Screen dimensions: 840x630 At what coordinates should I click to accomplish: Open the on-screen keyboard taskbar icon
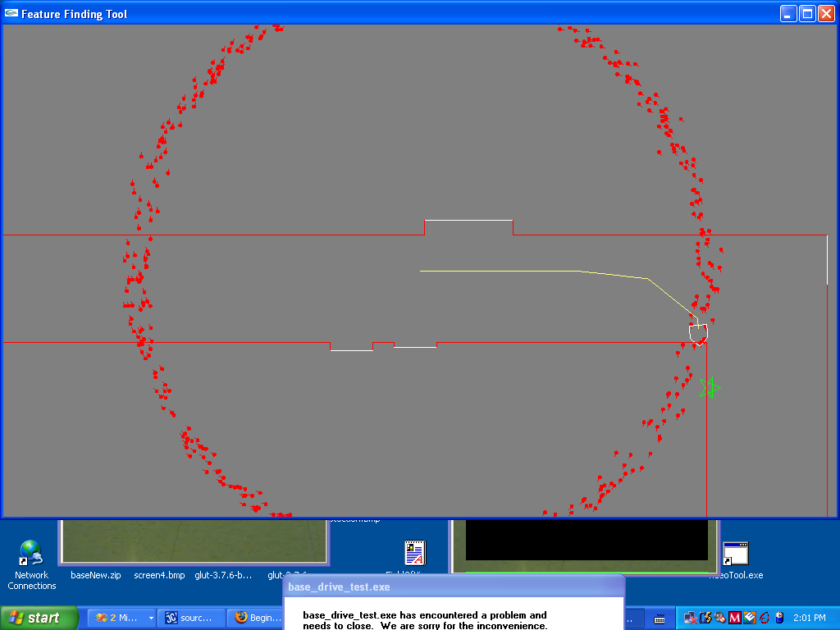pos(660,619)
